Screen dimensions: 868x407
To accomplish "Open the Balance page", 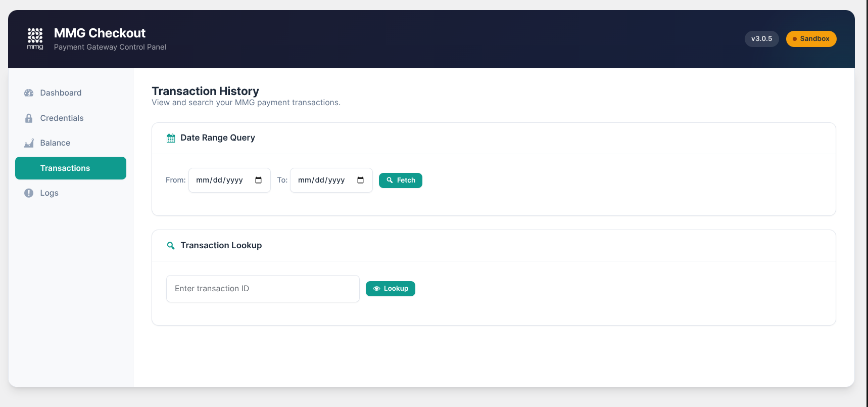I will 71,143.
